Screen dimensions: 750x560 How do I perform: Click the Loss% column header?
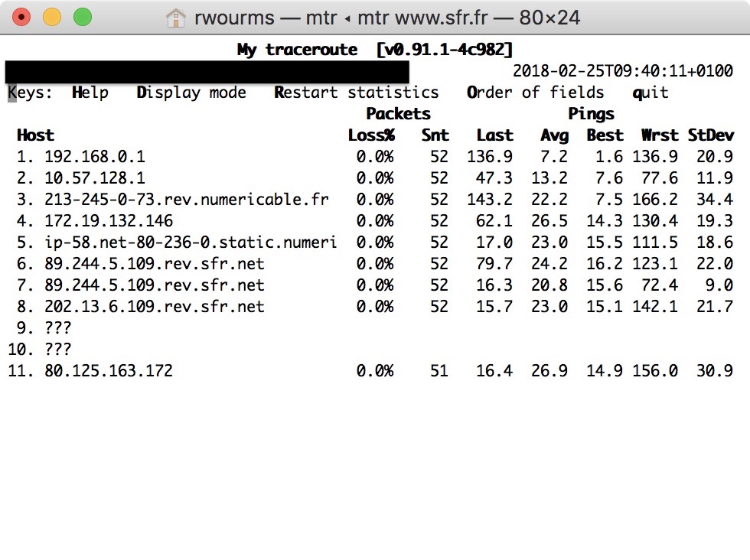(370, 135)
